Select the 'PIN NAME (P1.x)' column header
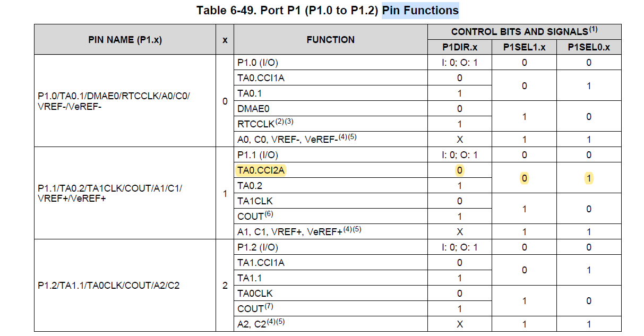This screenshot has height=336, width=644. click(x=125, y=39)
